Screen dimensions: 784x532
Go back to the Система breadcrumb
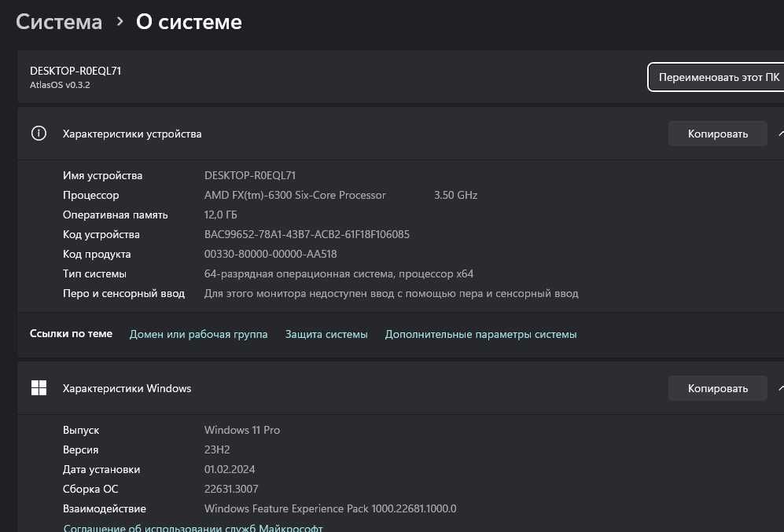(59, 22)
